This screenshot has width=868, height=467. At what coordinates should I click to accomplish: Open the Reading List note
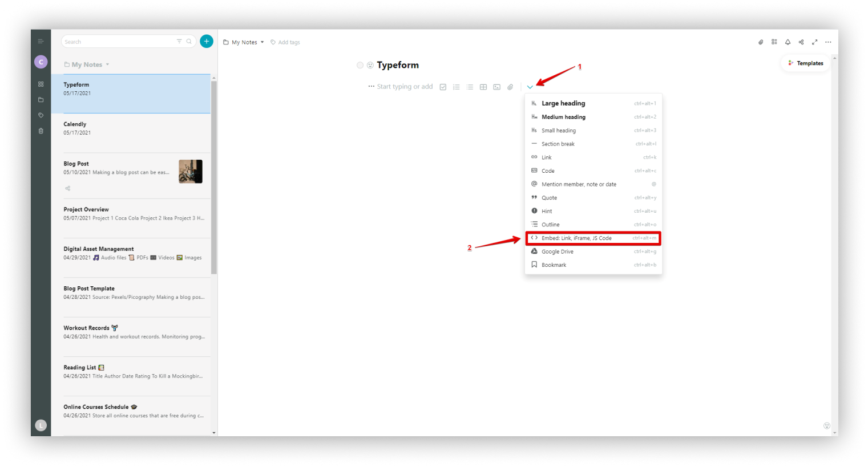(131, 376)
